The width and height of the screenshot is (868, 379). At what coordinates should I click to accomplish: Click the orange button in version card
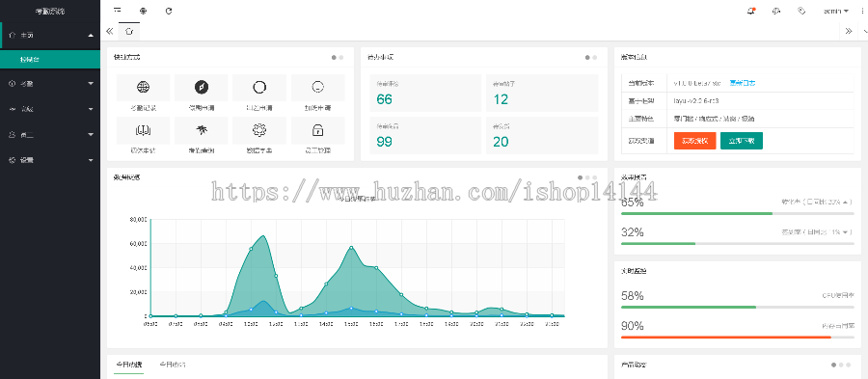coord(695,141)
